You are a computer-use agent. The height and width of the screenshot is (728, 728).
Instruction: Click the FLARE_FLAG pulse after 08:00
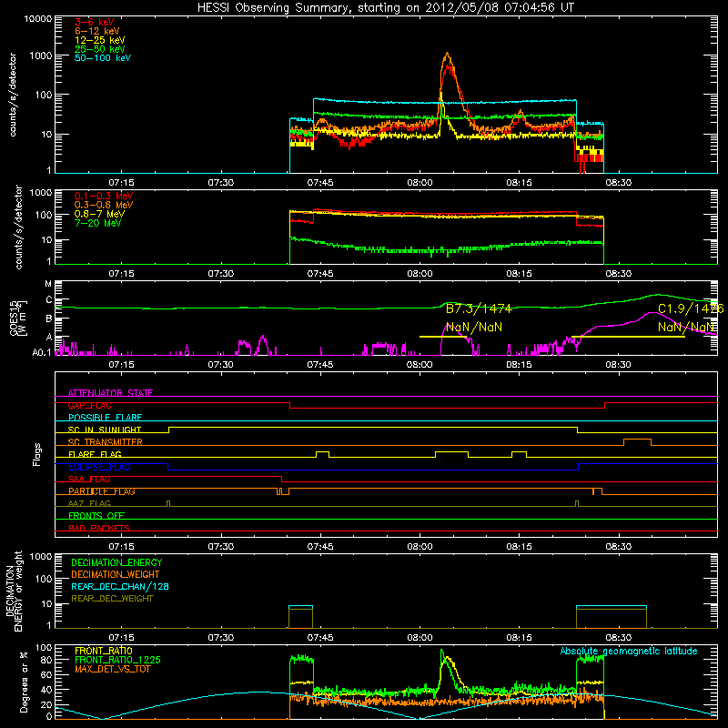point(451,454)
